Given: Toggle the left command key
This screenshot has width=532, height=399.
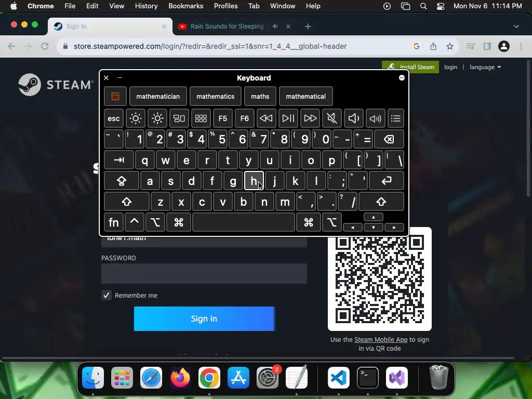Looking at the screenshot, I should click(179, 222).
